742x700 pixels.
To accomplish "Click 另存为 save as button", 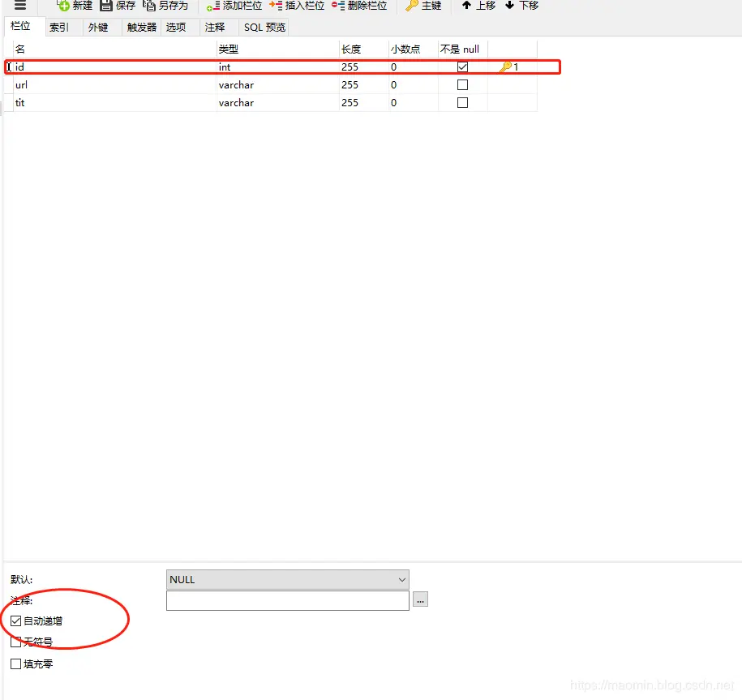I will click(x=165, y=6).
